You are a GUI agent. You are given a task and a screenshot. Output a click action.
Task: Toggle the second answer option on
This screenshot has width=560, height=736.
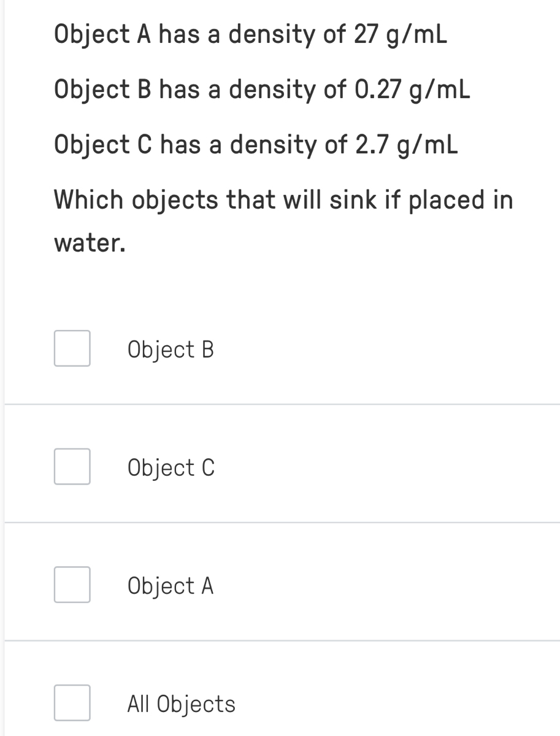coord(72,467)
